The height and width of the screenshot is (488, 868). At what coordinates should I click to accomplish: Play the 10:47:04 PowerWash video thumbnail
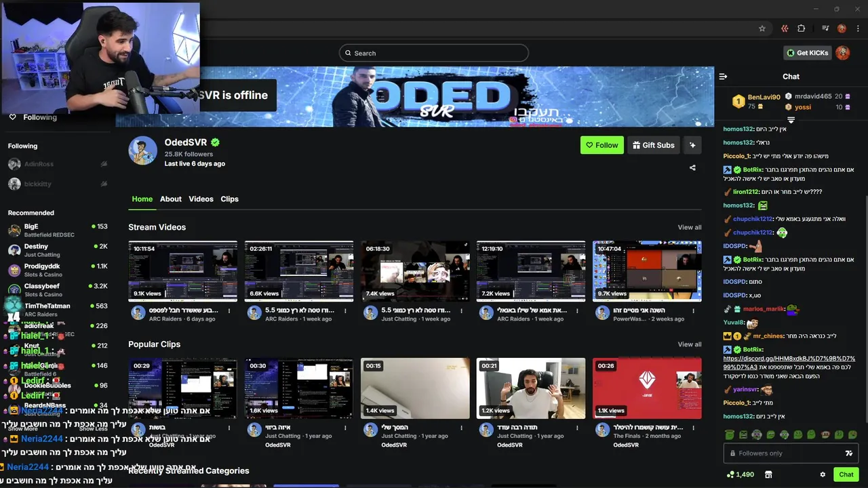coord(647,271)
